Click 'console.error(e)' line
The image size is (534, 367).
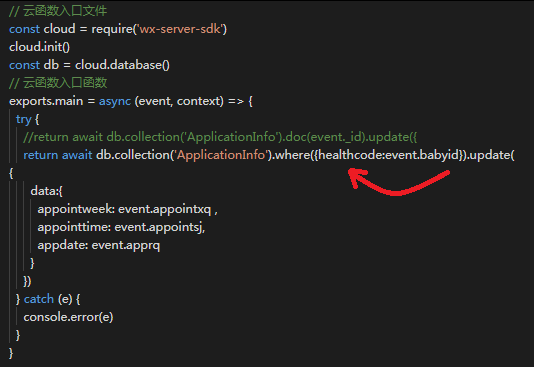click(x=68, y=317)
